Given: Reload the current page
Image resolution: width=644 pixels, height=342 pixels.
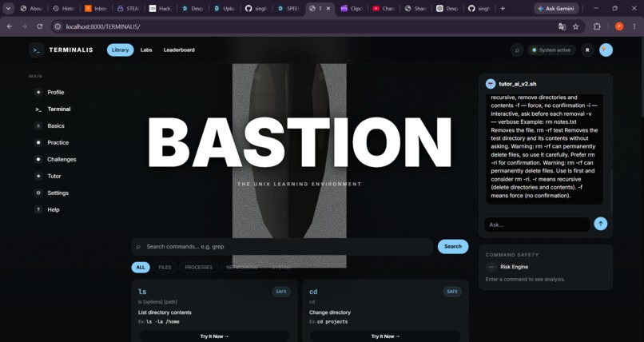Looking at the screenshot, I should (x=39, y=26).
